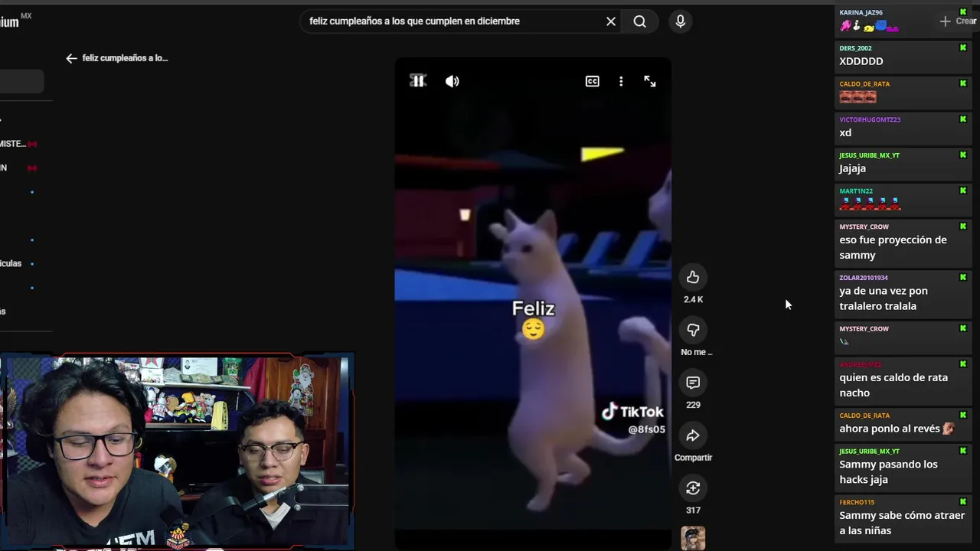Select message 'ahora ponlo al revés'
The image size is (980, 551).
pos(889,429)
